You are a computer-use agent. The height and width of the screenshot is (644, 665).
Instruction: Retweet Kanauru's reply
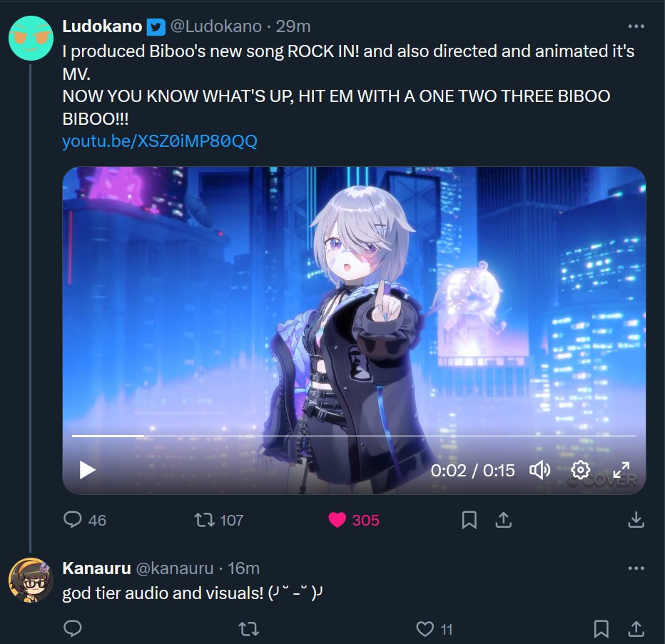249,629
